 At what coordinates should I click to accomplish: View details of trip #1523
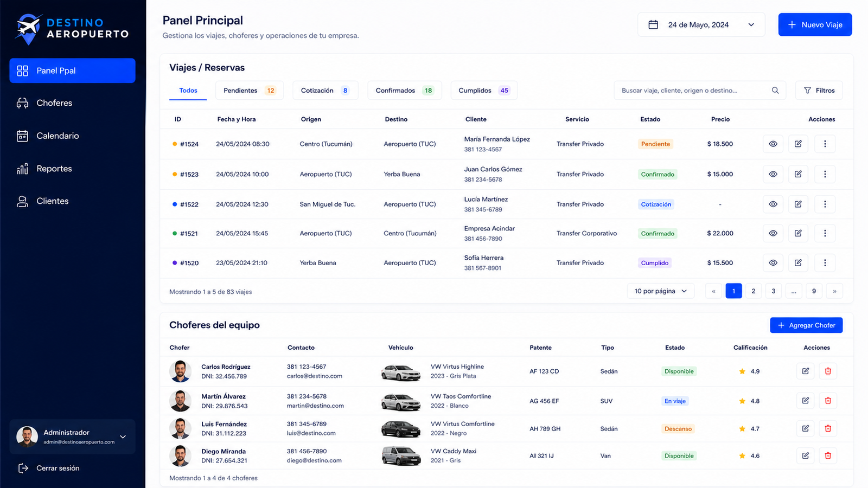click(x=773, y=174)
